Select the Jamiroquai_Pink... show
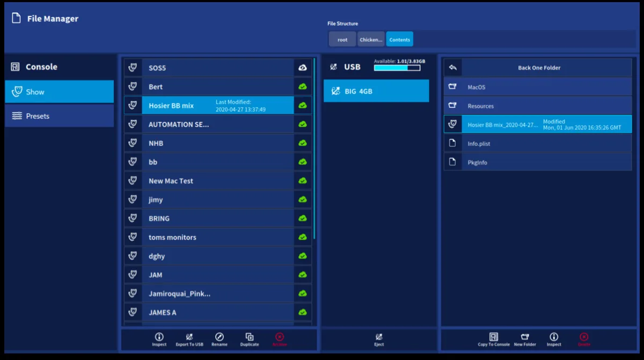 pyautogui.click(x=218, y=293)
